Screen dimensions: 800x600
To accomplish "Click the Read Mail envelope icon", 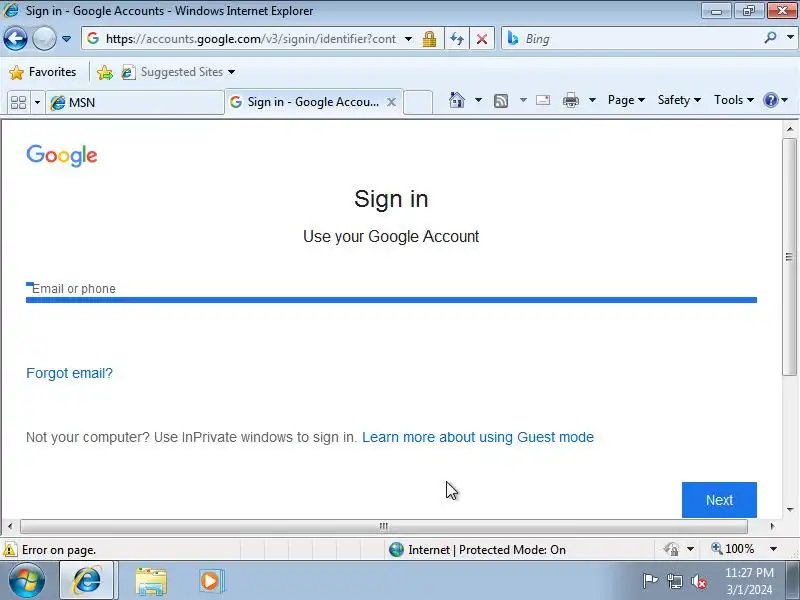I will [543, 100].
